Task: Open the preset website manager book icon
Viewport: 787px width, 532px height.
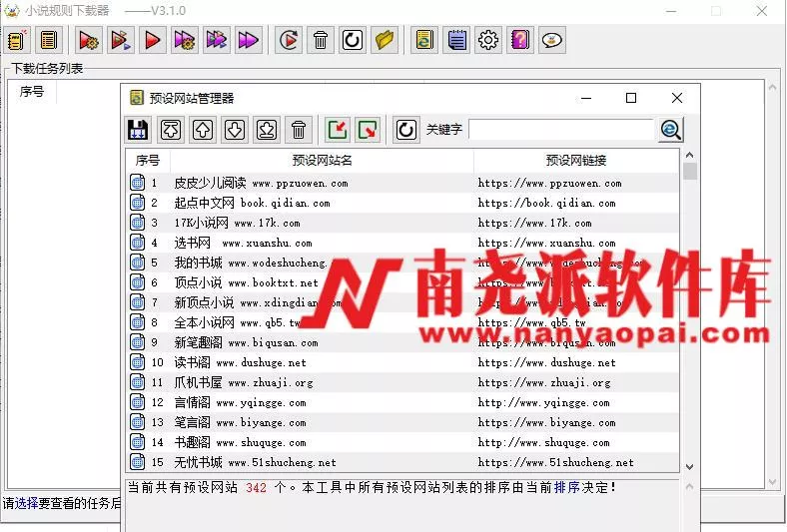Action: (424, 40)
